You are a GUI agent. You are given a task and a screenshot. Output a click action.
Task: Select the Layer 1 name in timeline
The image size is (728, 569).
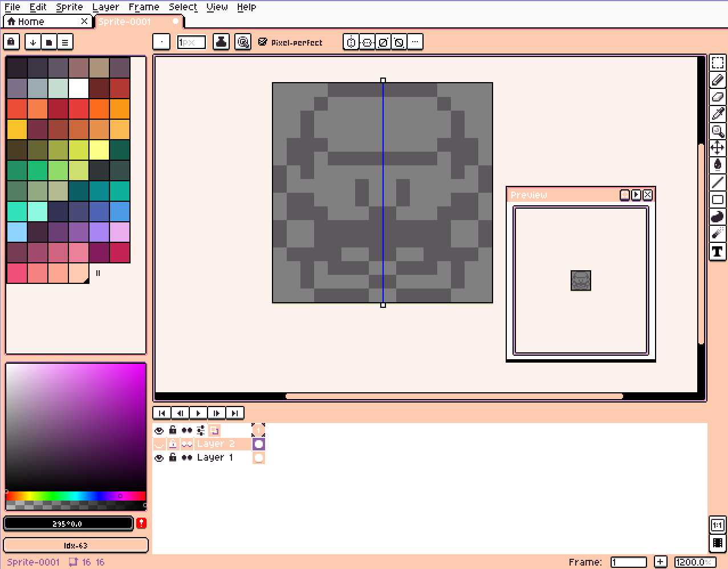point(215,458)
